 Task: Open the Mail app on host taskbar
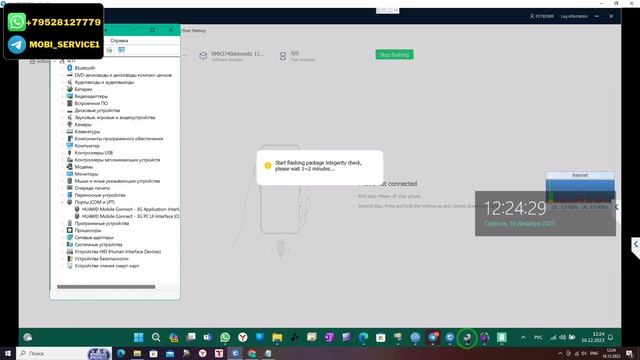[170, 353]
